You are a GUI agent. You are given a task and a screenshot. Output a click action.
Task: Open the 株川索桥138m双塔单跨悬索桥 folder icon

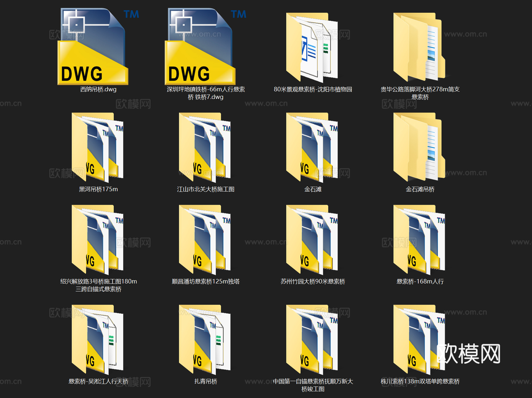[x=419, y=339]
